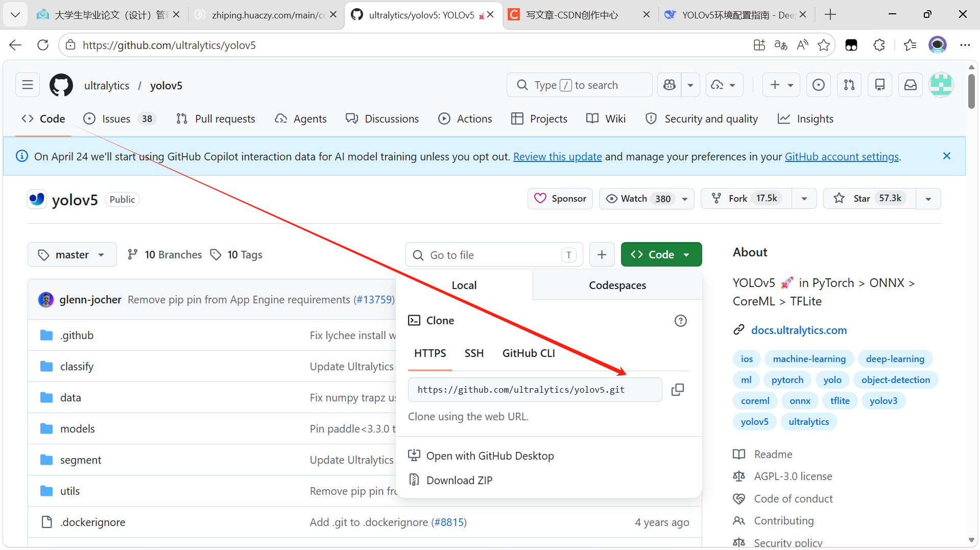Click the read aloud icon

coord(802,45)
